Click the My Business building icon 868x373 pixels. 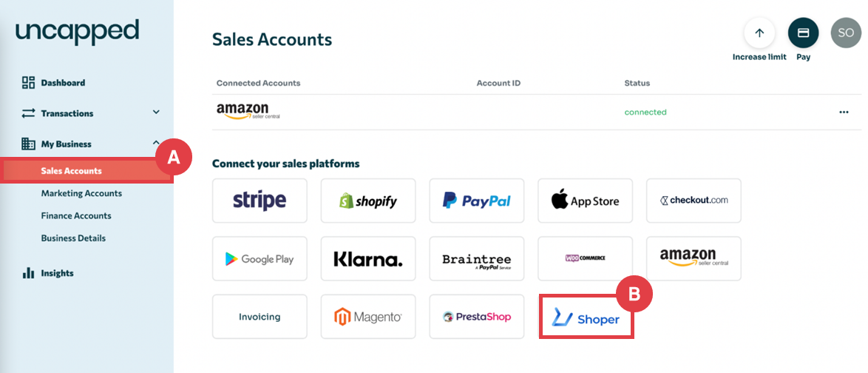point(29,144)
